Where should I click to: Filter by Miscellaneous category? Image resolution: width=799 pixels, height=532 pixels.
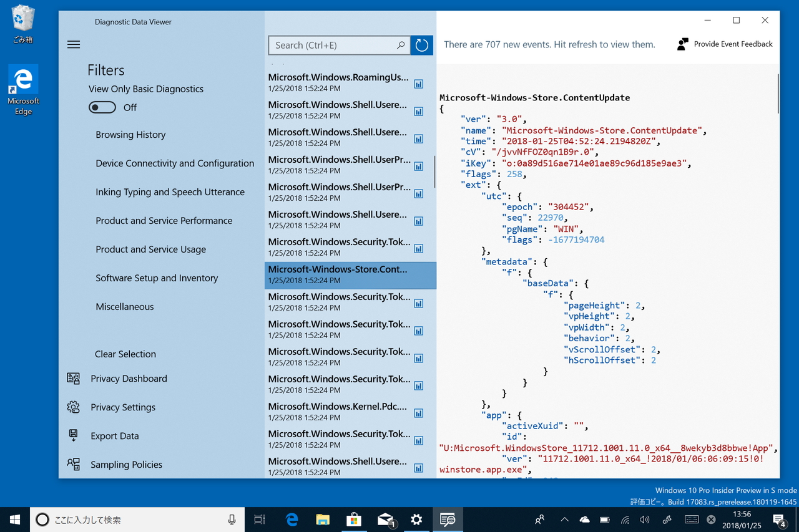coord(124,307)
